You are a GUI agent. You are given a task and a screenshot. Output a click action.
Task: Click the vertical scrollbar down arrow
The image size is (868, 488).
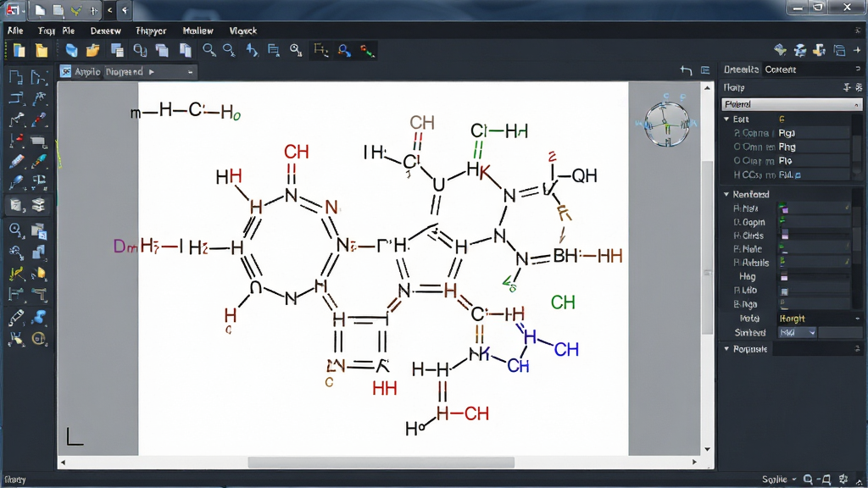pyautogui.click(x=707, y=449)
